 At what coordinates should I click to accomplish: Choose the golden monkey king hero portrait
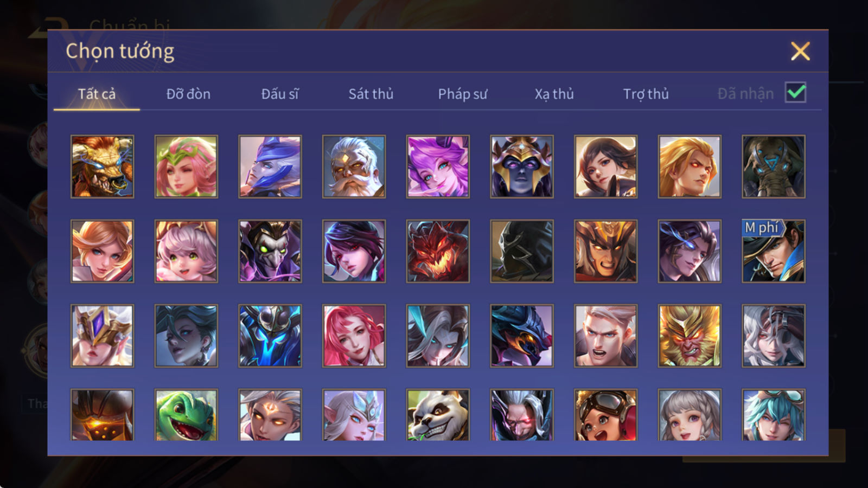pyautogui.click(x=690, y=336)
